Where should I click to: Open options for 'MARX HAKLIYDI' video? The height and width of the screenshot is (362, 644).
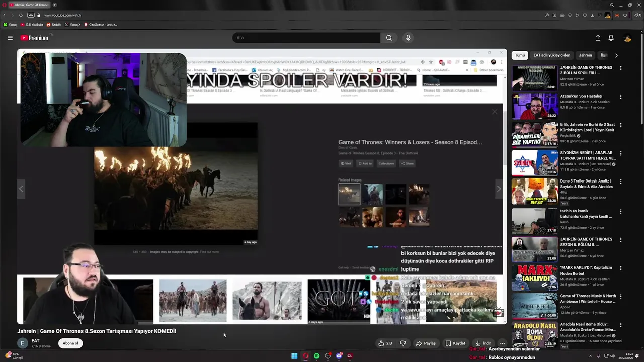pyautogui.click(x=620, y=268)
